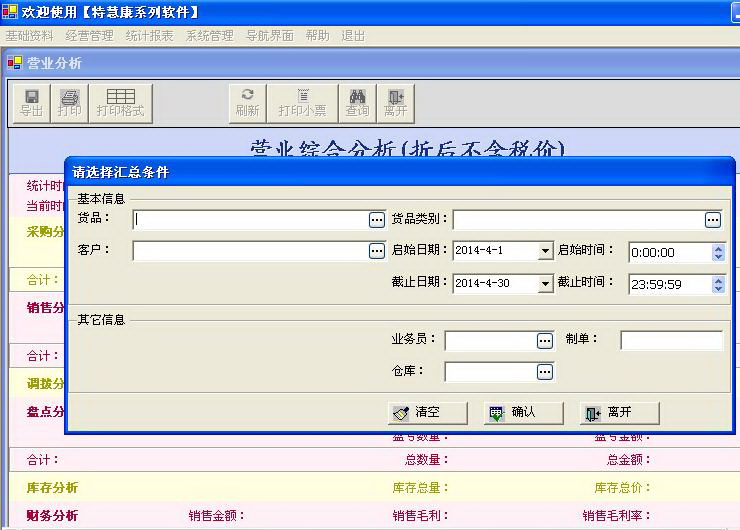Screen dimensions: 740x530
Task: Open the 货品类别 lookup ellipsis button
Action: 713,220
